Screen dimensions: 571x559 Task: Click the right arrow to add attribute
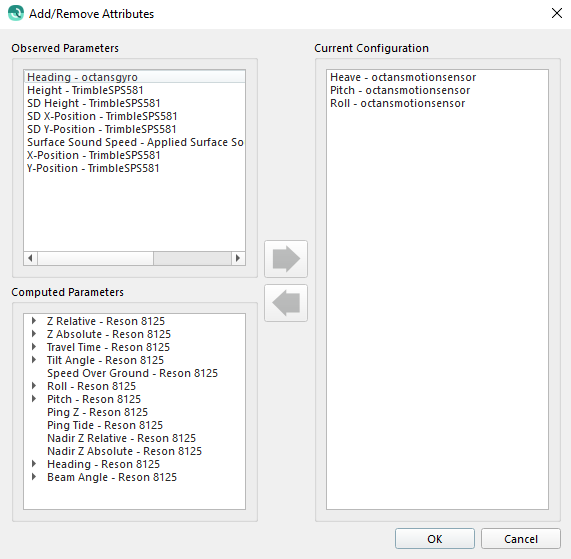tap(286, 259)
